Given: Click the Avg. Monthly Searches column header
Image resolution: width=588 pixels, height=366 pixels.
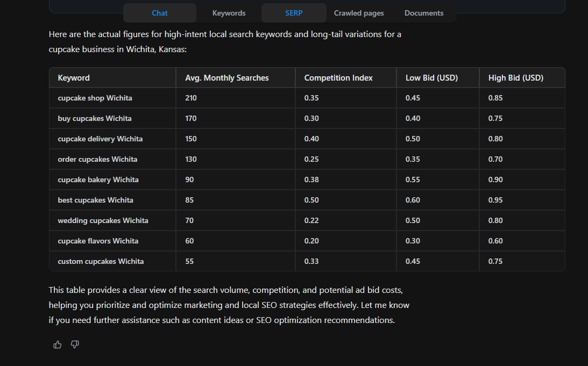Looking at the screenshot, I should 226,78.
